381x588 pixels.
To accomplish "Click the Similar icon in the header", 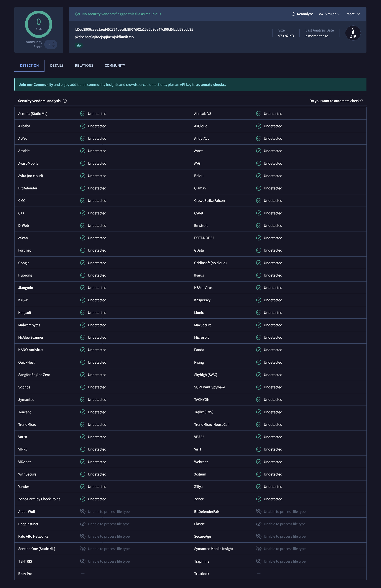I will click(321, 14).
